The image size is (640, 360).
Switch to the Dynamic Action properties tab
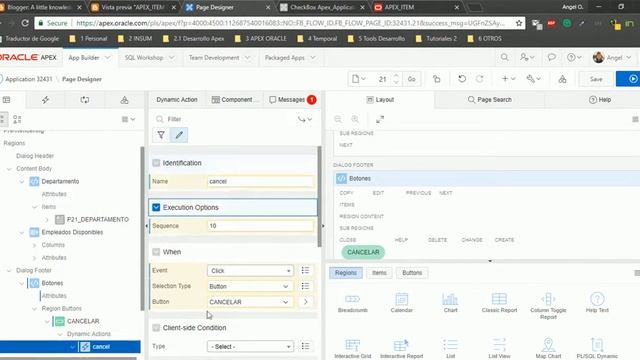coord(177,100)
